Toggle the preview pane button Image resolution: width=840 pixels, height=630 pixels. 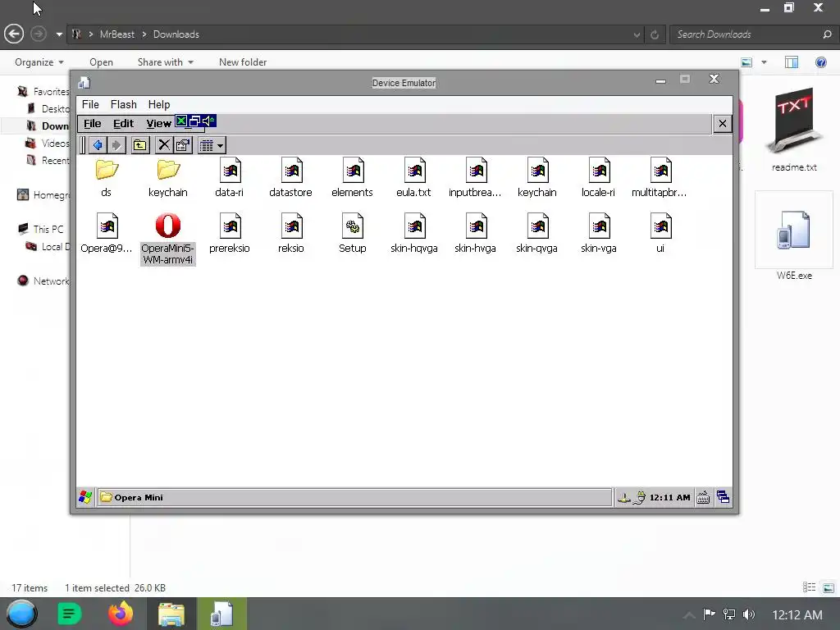(792, 62)
